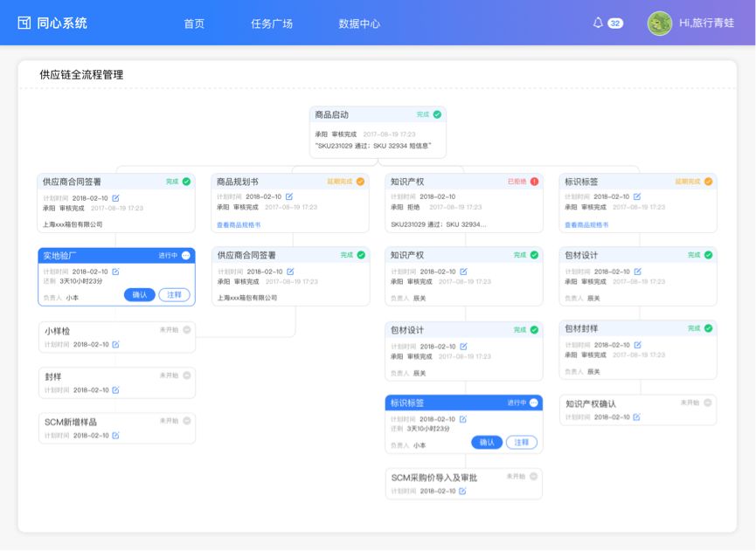Screen dimensions: 756x551
Task: Click grey status icon on SCM采购价导入及审批 card
Action: (x=534, y=477)
